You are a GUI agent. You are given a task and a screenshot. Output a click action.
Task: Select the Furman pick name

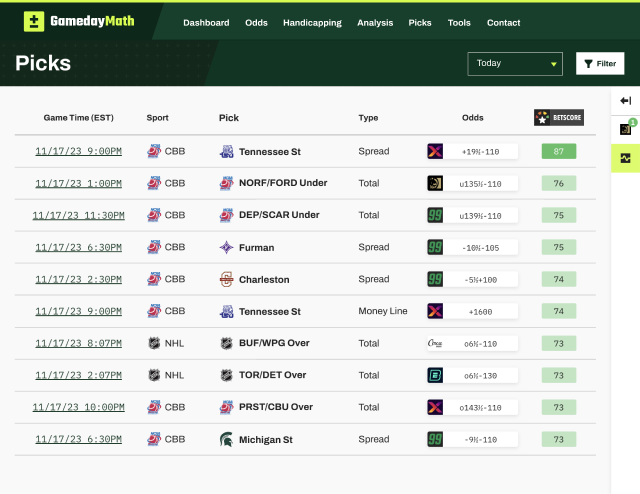coord(256,247)
